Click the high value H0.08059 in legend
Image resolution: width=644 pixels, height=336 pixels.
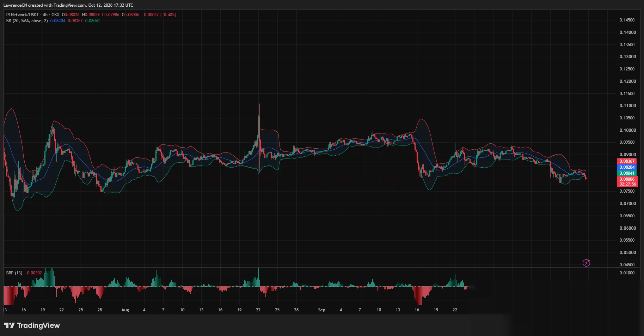(91, 15)
